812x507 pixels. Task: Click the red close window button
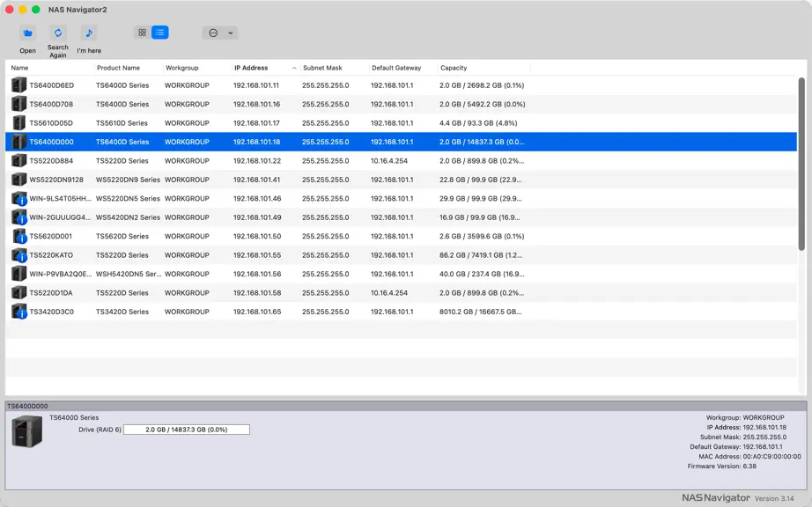[x=10, y=10]
